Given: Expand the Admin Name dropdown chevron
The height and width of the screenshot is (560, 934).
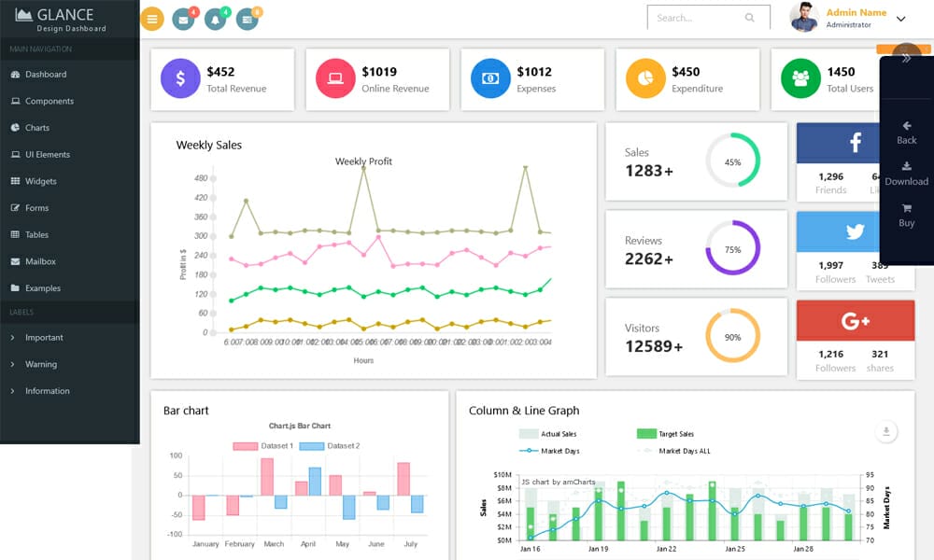Looking at the screenshot, I should [x=899, y=19].
